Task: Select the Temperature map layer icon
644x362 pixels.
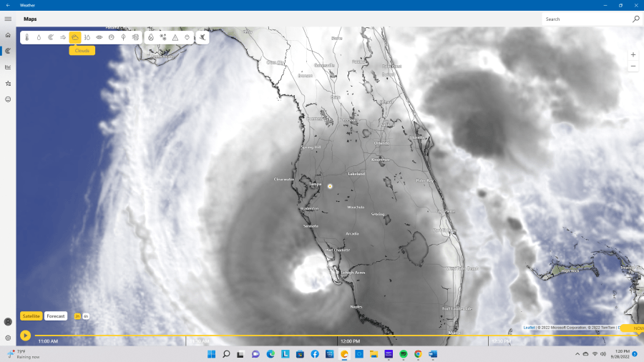Action: (x=26, y=36)
